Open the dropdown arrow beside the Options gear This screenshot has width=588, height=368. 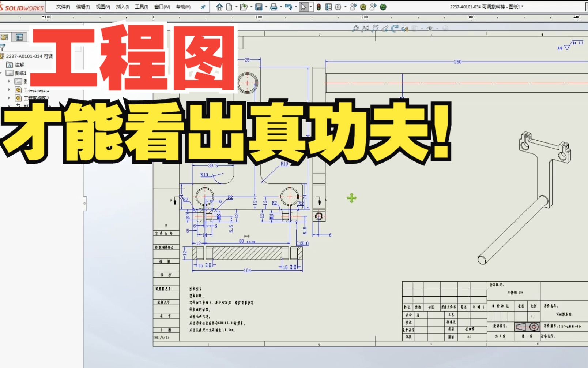pyautogui.click(x=346, y=7)
